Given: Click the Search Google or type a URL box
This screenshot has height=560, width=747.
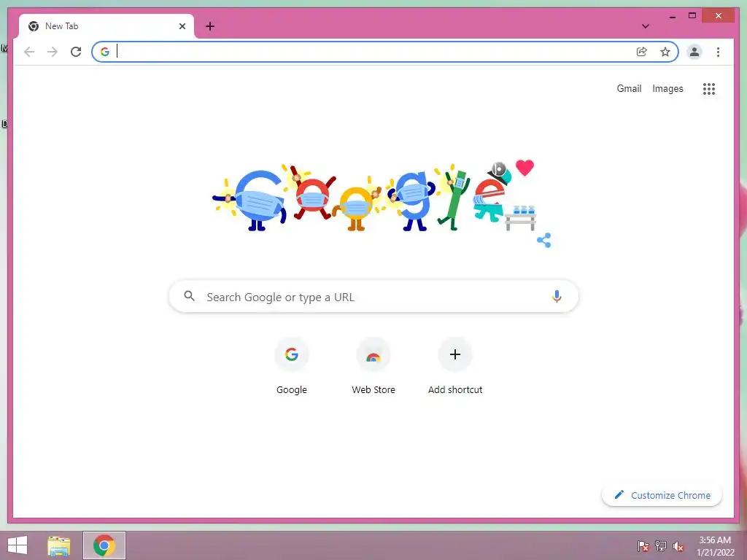Looking at the screenshot, I should tap(373, 297).
